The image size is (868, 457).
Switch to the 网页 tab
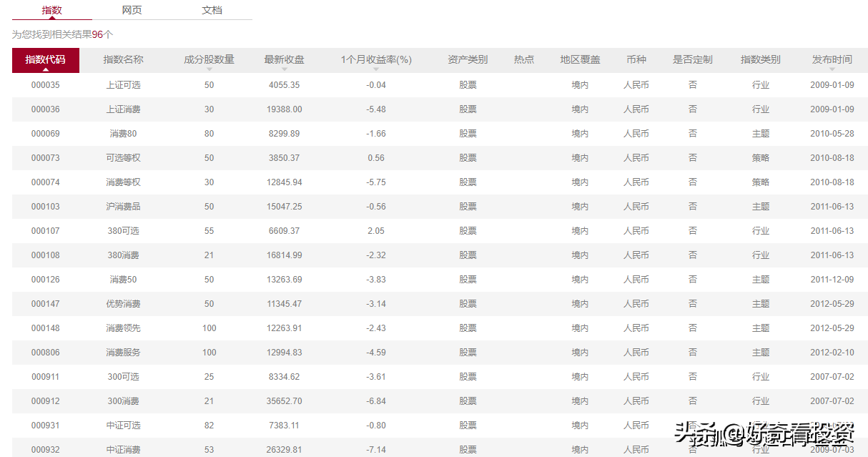tap(132, 10)
